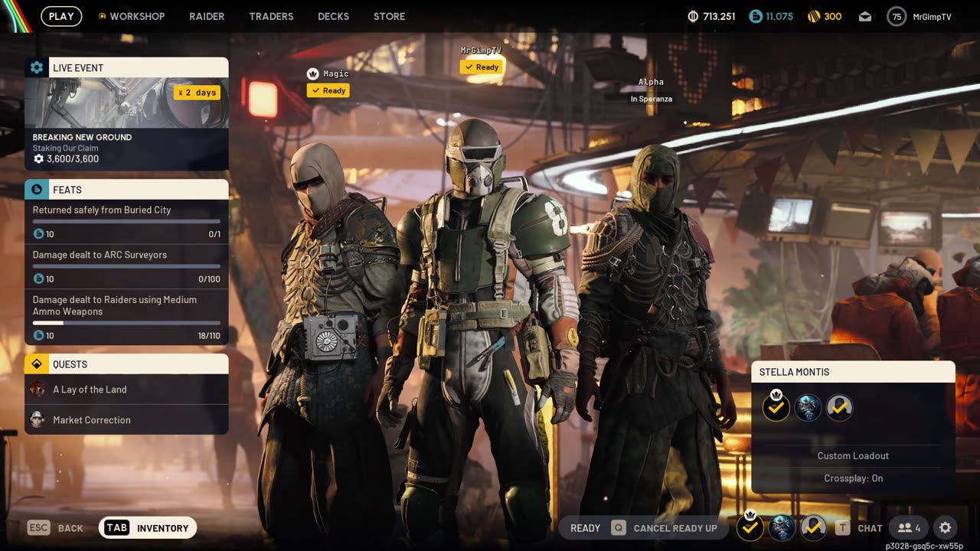Screen dimensions: 980x551
Task: Toggle Crossplay: On setting
Action: (x=853, y=478)
